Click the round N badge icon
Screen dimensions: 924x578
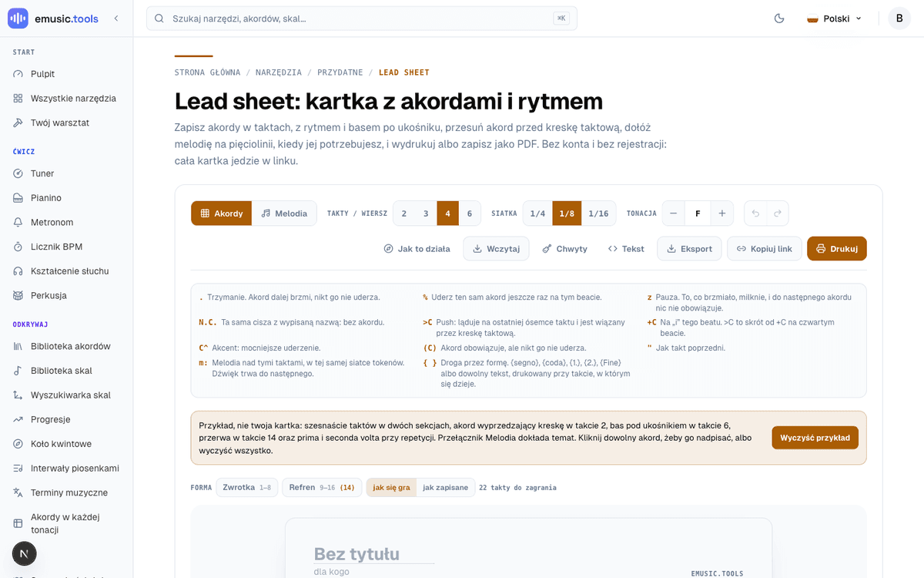tap(25, 553)
